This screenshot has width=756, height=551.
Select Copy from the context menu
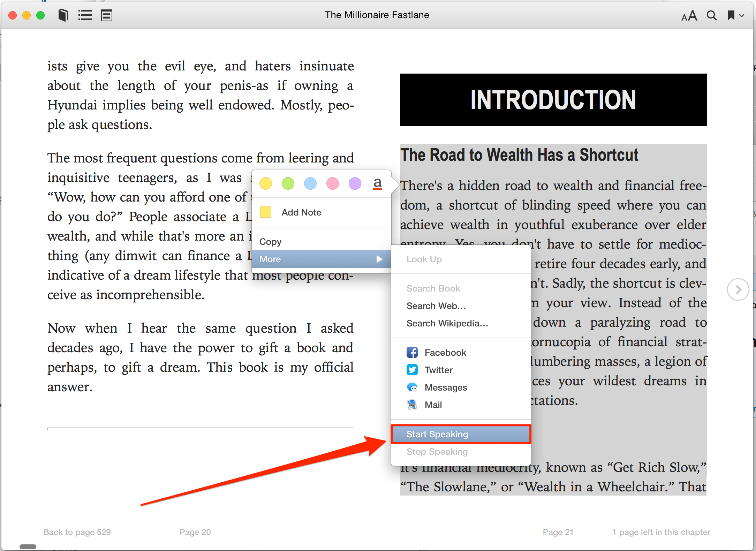(x=321, y=242)
